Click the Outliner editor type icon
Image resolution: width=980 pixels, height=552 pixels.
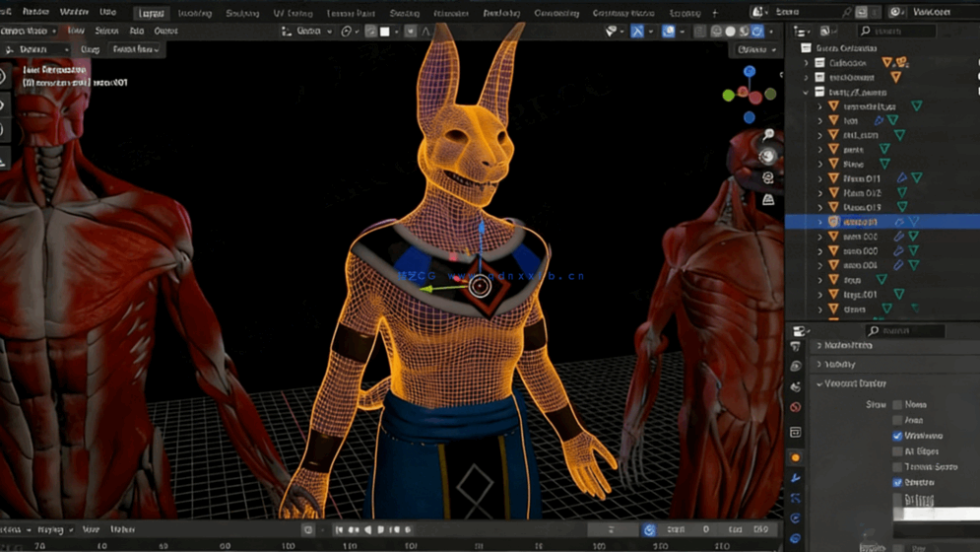pos(800,31)
